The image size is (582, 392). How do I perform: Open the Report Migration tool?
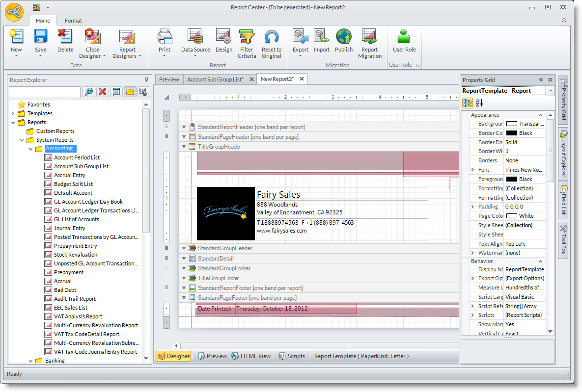(x=369, y=38)
